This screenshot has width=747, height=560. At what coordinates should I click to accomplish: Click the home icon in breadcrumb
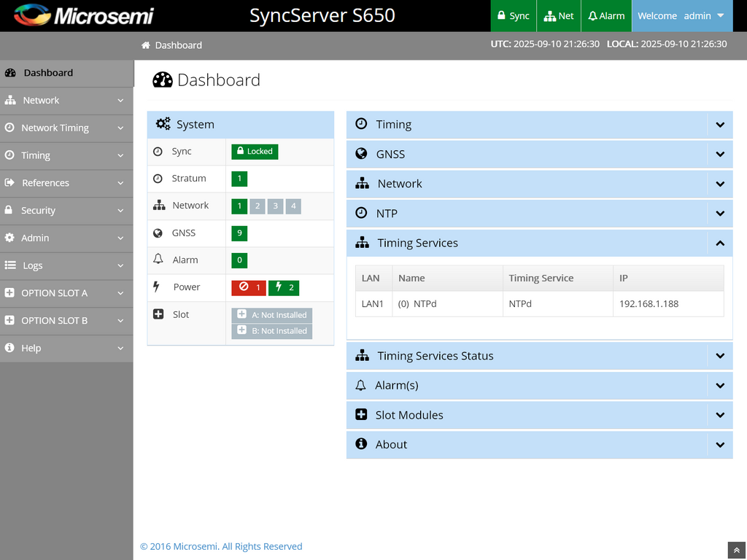point(146,45)
